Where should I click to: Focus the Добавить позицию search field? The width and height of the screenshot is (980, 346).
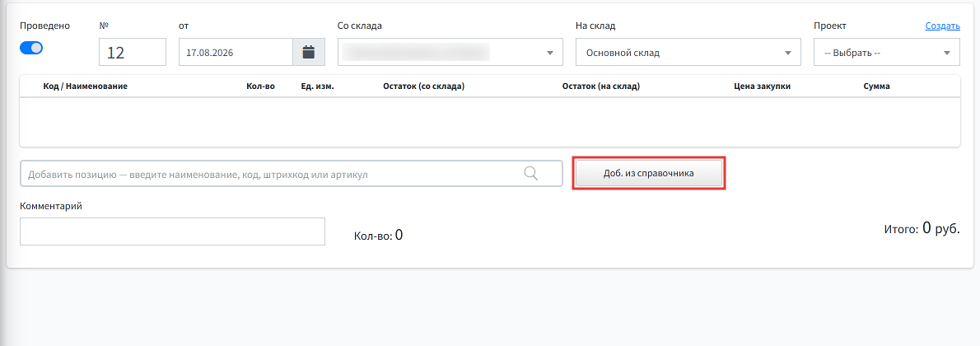[x=292, y=173]
